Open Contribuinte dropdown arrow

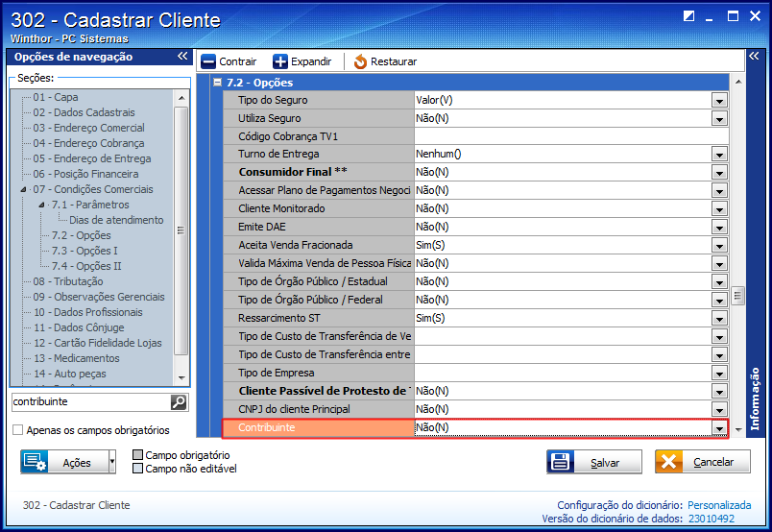719,427
